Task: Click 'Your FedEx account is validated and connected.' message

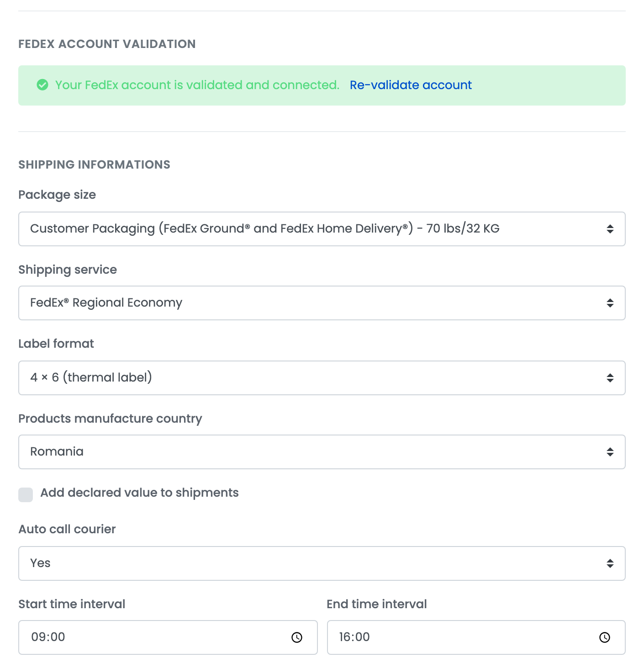Action: (x=197, y=85)
